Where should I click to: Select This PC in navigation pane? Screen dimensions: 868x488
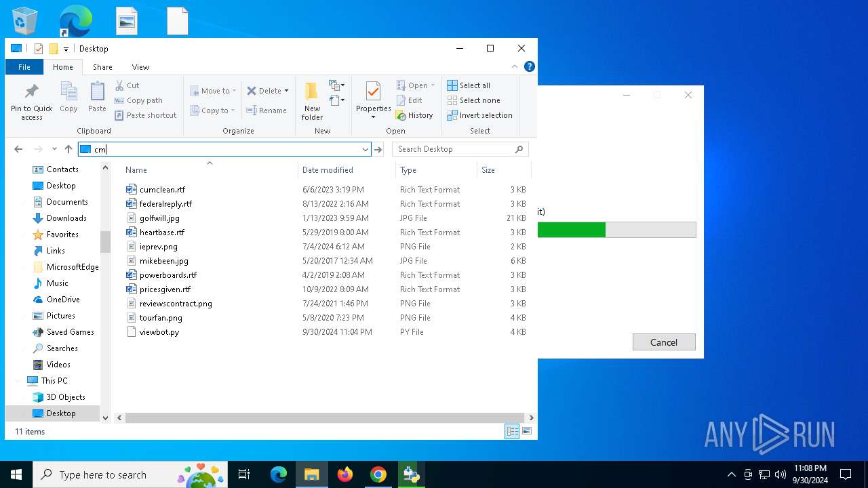(54, 381)
